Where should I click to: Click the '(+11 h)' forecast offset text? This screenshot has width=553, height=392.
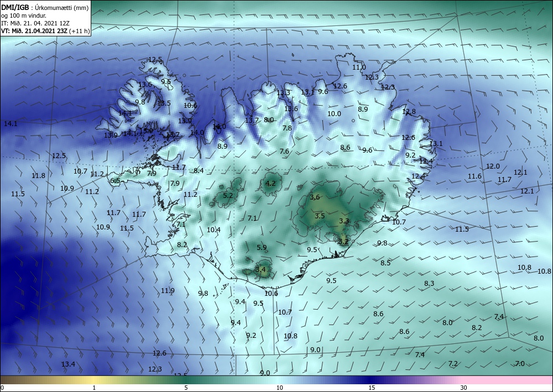pyautogui.click(x=80, y=31)
